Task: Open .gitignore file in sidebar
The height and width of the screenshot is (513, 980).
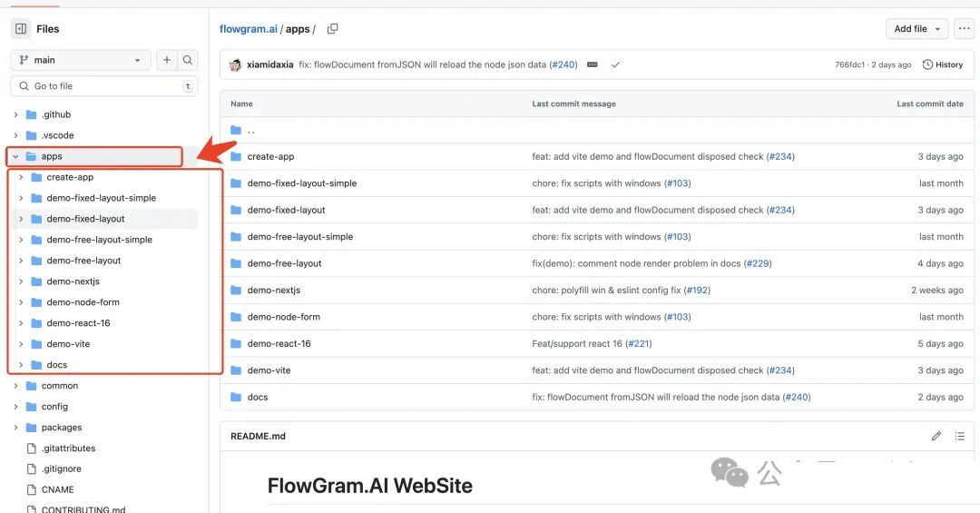Action: [x=62, y=469]
